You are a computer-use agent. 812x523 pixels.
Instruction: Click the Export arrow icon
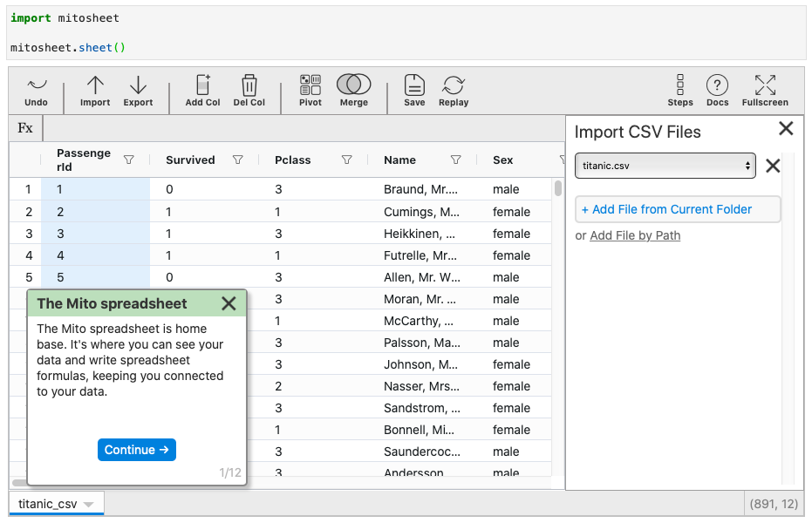[x=138, y=85]
